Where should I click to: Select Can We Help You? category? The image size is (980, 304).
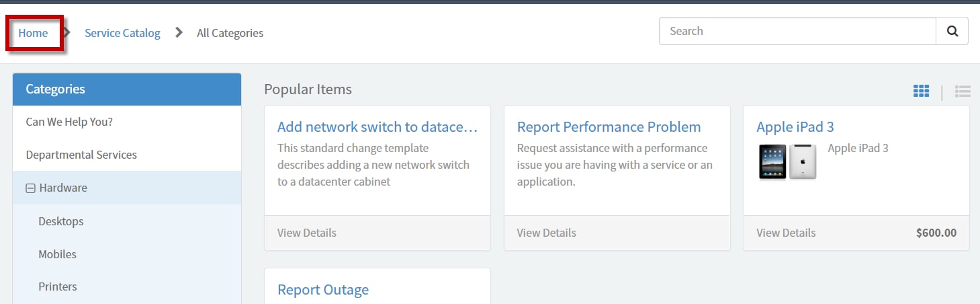[127, 122]
